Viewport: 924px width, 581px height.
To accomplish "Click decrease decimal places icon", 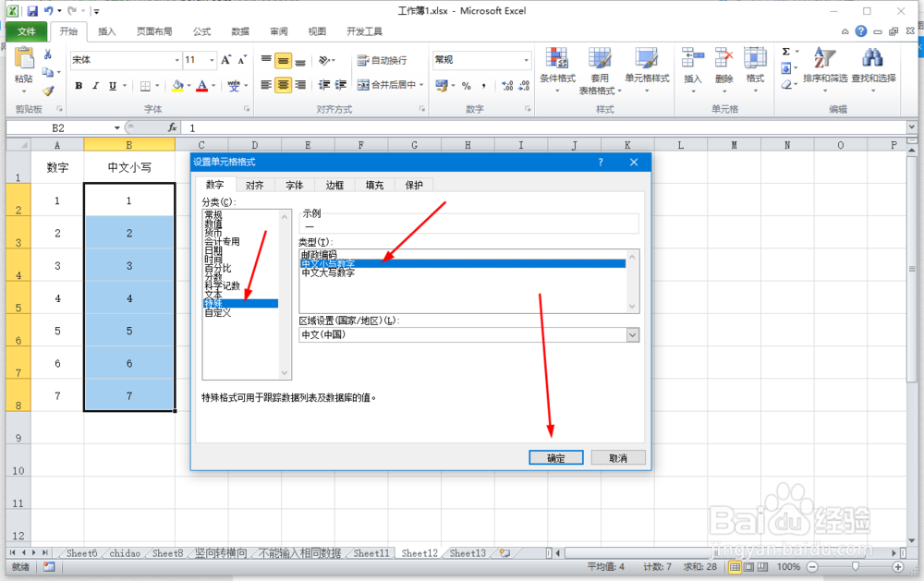I will pos(524,86).
